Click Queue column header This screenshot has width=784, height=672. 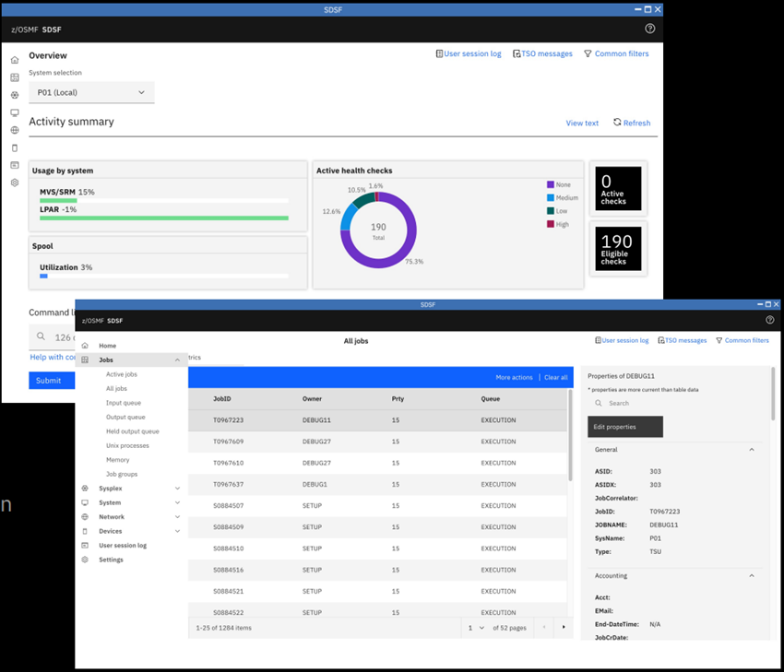[x=491, y=399]
